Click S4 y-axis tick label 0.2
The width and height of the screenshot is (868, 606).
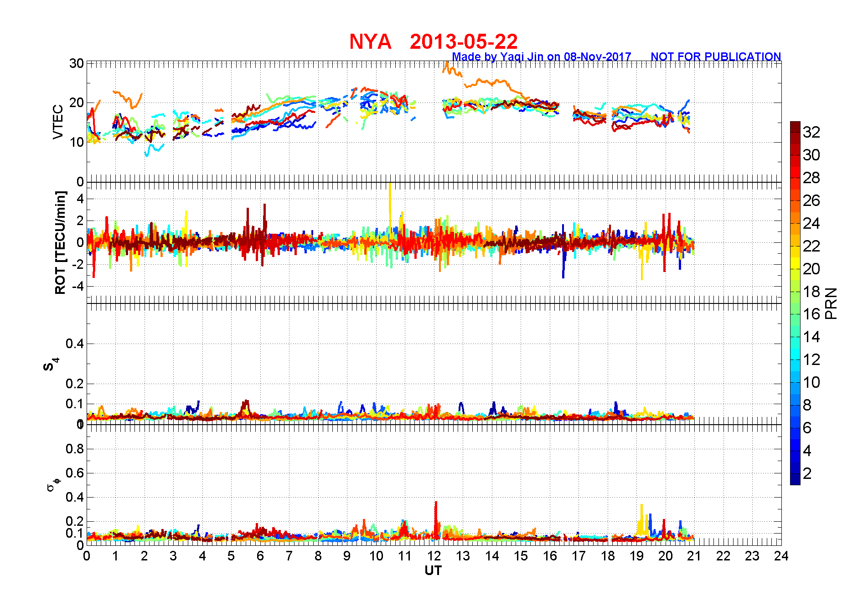(x=75, y=384)
